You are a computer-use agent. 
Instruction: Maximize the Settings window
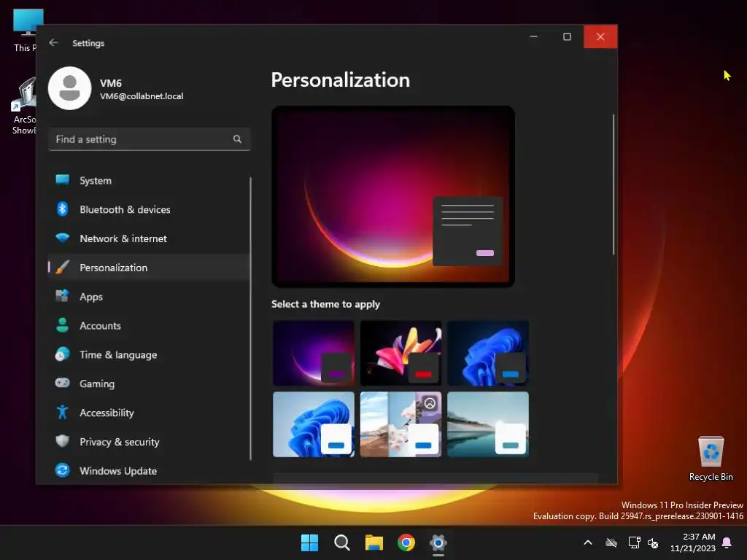point(567,36)
